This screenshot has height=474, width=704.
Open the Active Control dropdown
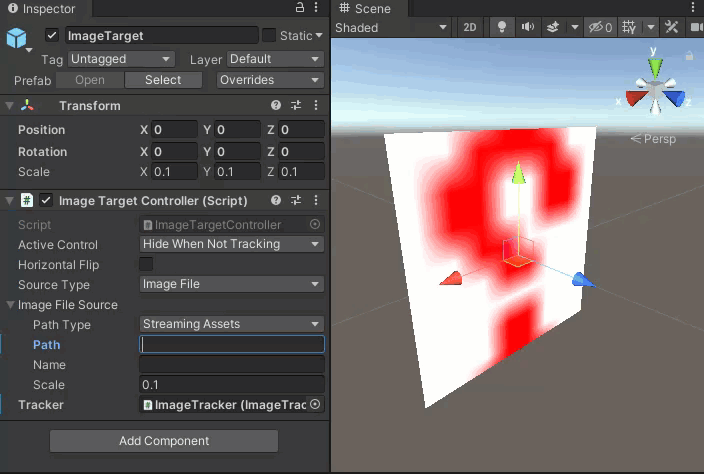[x=231, y=245]
